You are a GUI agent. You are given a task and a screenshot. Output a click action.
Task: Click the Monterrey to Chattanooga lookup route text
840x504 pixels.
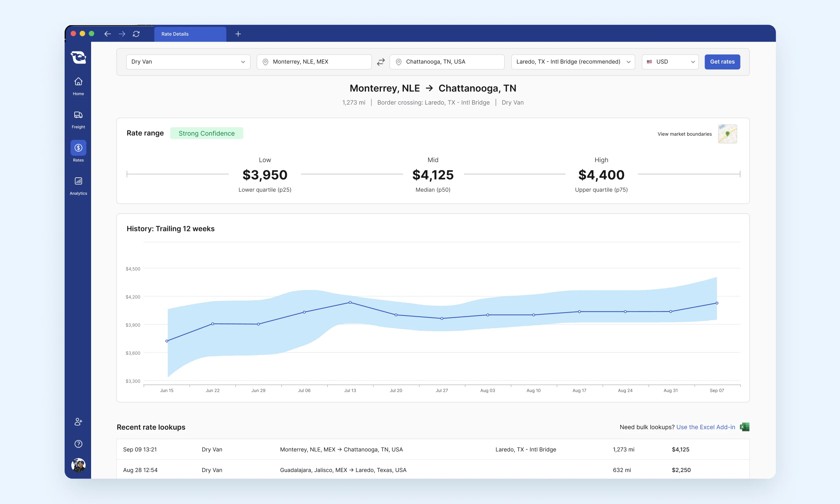[341, 449]
